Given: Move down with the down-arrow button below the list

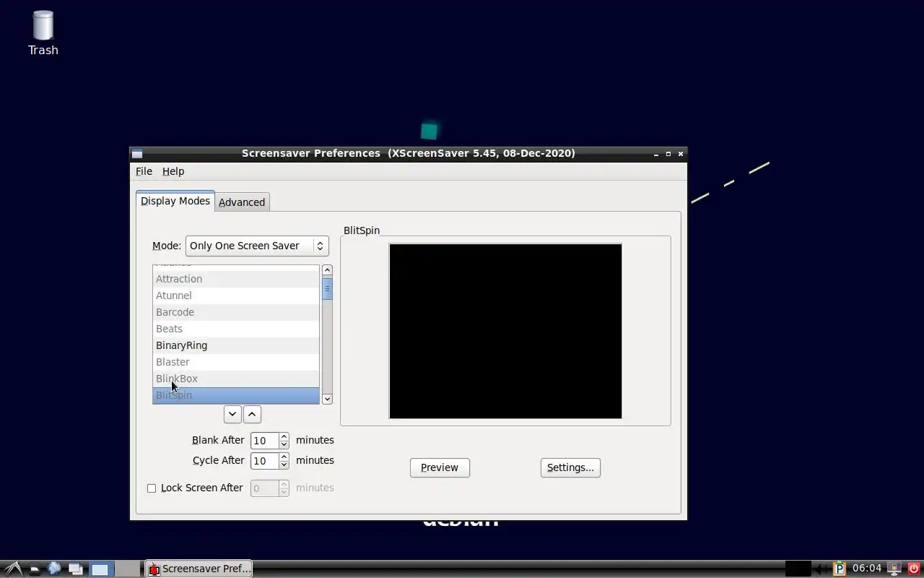Looking at the screenshot, I should [232, 414].
